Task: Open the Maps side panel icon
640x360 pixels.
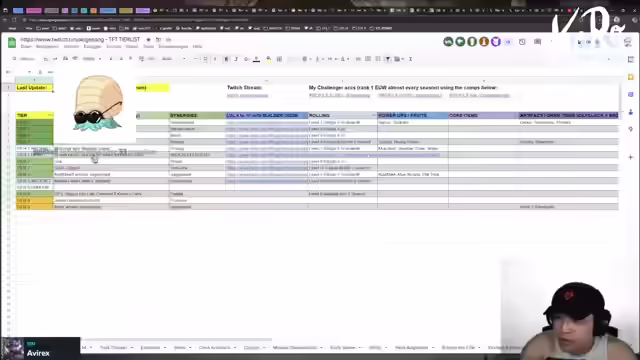Action: click(631, 129)
